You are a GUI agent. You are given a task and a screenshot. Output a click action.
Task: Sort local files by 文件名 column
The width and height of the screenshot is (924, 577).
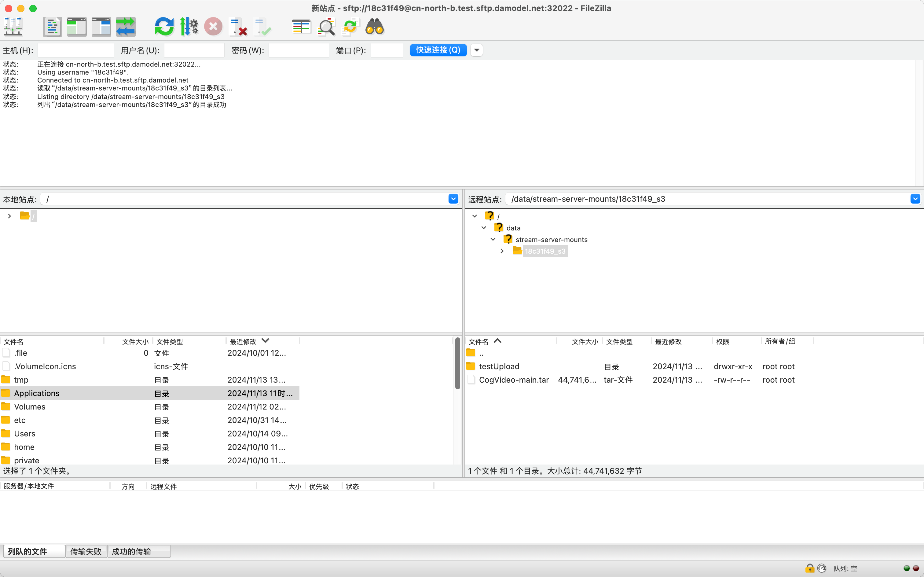point(52,342)
